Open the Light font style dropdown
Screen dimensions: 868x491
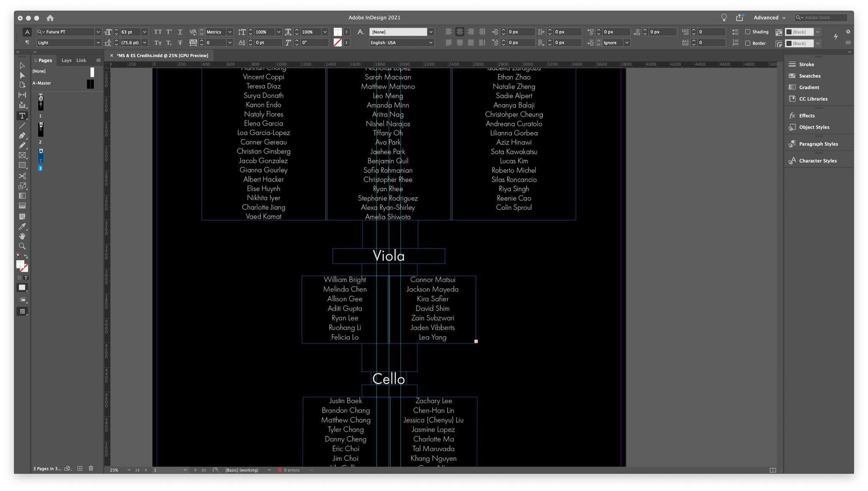[98, 42]
